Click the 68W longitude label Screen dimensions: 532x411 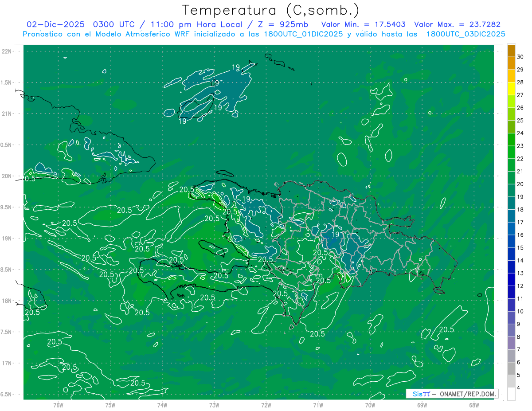(474, 405)
